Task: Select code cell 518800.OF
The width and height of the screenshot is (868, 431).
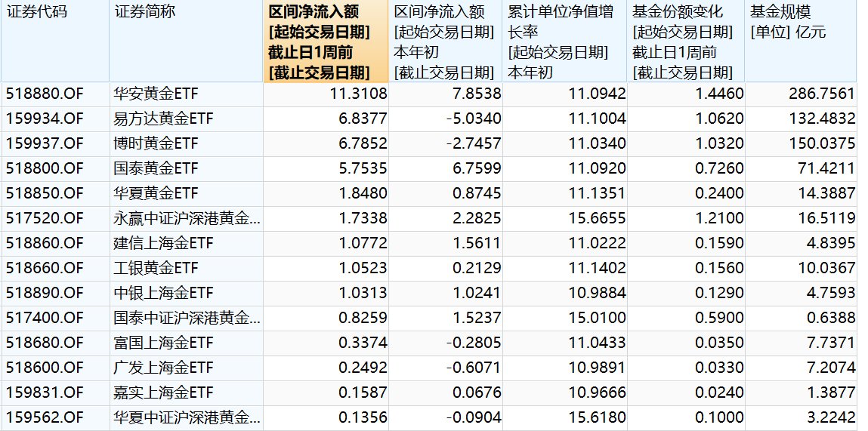Action: tap(45, 168)
